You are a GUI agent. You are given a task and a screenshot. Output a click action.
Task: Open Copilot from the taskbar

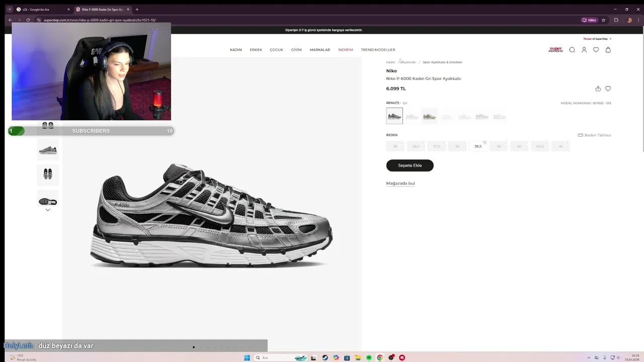pyautogui.click(x=336, y=358)
